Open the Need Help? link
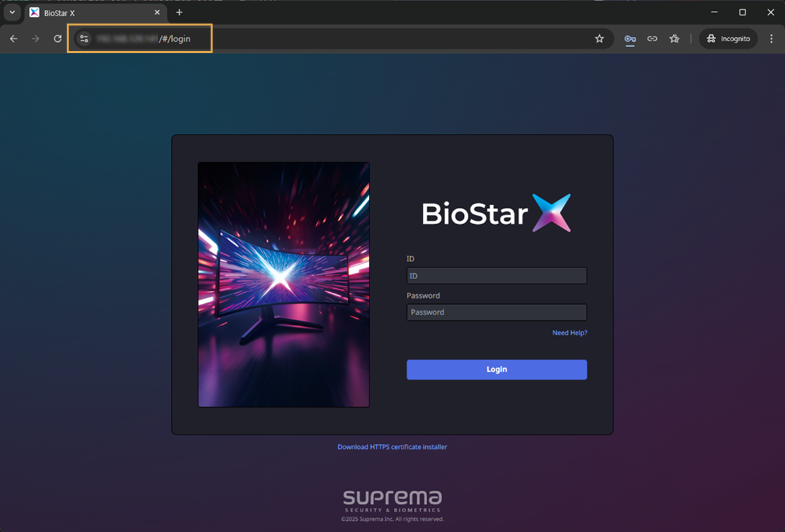The width and height of the screenshot is (785, 532). click(x=569, y=333)
